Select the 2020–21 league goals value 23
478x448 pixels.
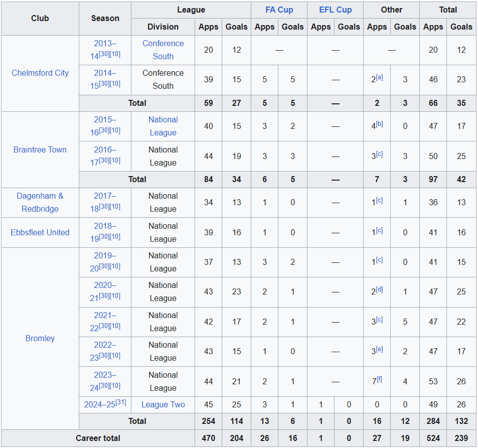coord(237,292)
